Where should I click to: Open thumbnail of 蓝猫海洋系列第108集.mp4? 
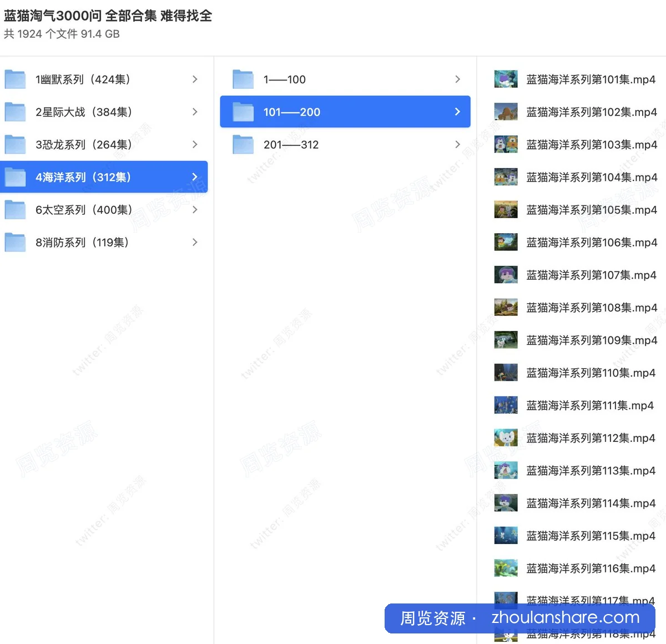(506, 308)
